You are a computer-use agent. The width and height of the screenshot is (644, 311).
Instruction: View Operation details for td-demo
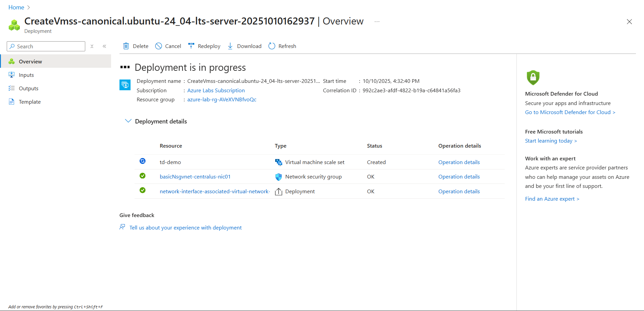click(459, 162)
